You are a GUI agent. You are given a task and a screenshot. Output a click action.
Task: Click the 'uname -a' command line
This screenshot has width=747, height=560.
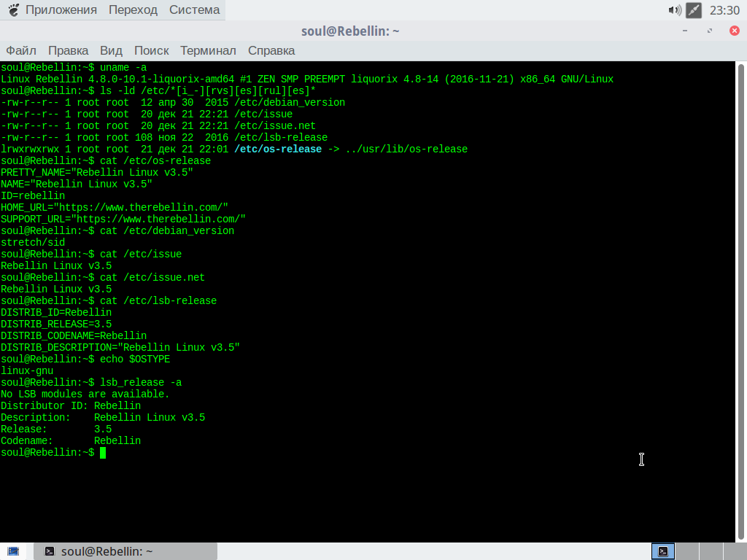(x=74, y=68)
